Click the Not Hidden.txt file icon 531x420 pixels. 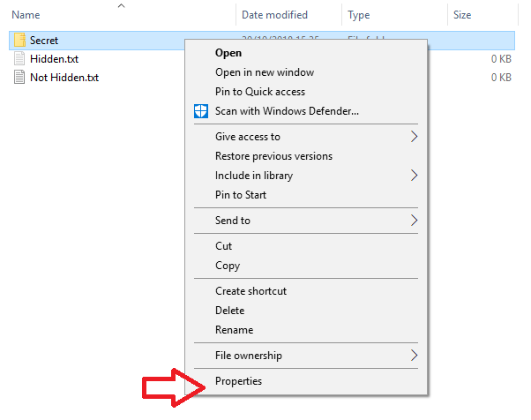point(19,77)
